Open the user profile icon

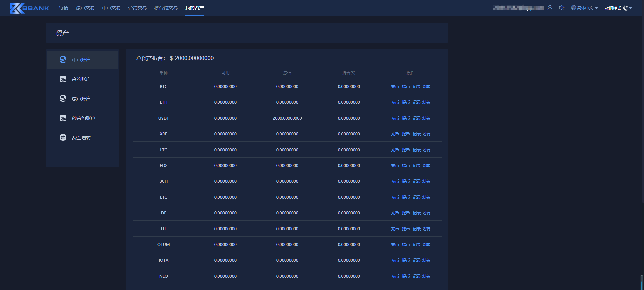(x=550, y=8)
